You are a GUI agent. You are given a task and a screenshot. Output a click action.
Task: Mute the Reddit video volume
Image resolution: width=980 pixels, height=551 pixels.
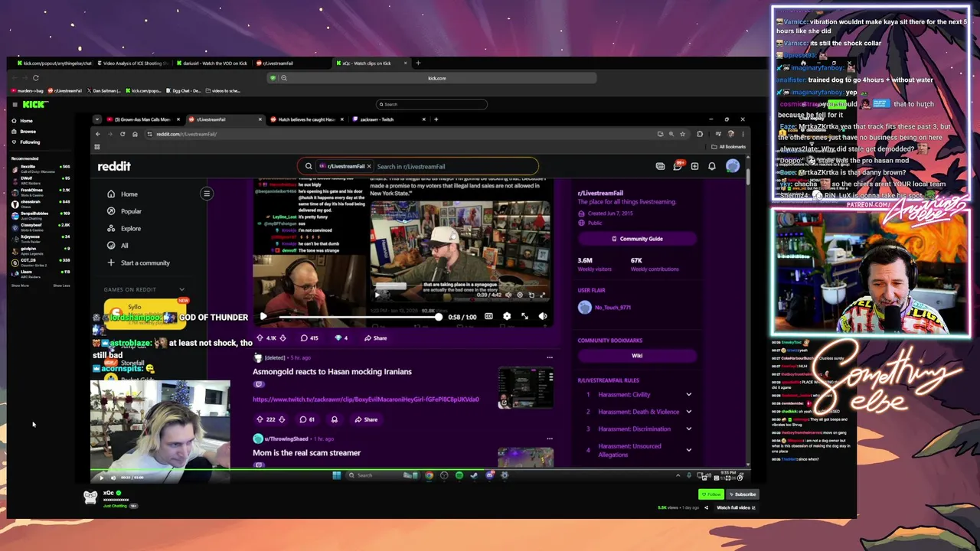pyautogui.click(x=542, y=316)
